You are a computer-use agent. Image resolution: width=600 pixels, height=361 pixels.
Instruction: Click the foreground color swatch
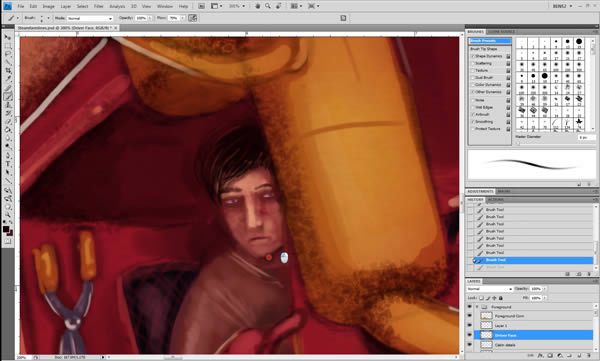coord(6,229)
